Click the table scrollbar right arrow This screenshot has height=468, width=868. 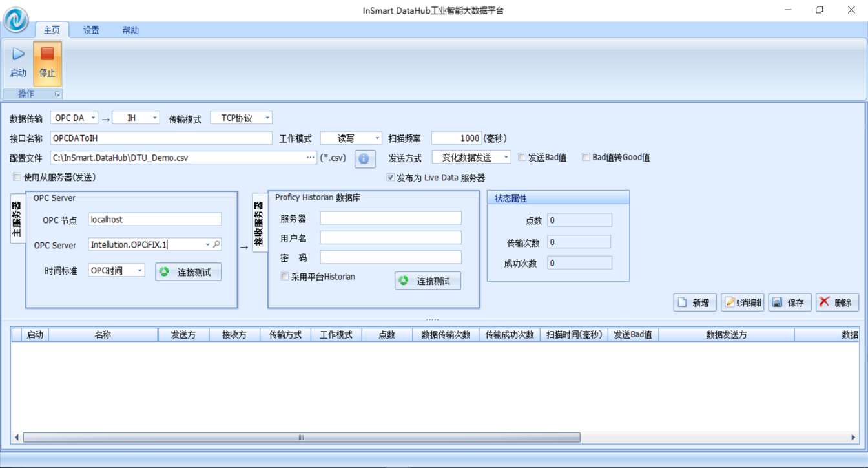tap(853, 438)
